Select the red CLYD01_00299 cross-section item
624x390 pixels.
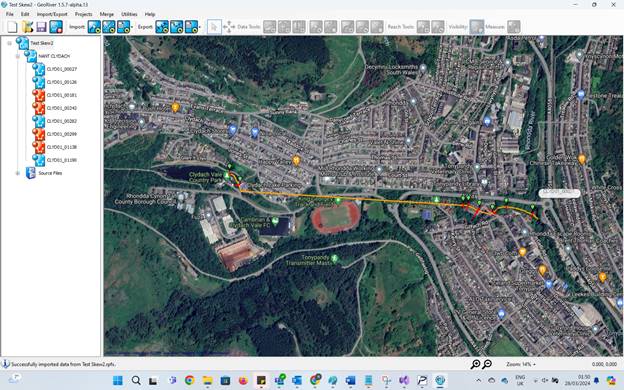click(x=62, y=134)
